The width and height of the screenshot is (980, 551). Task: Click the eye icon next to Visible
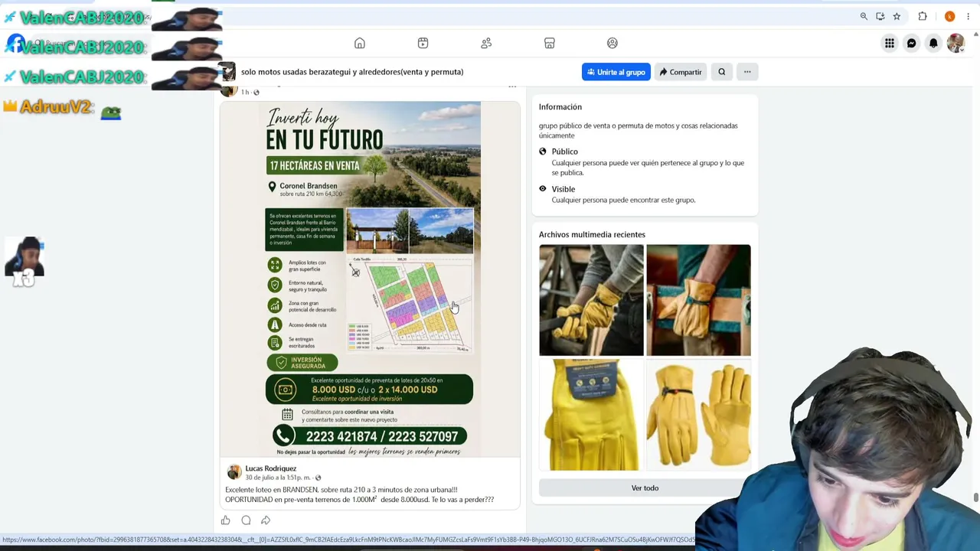pos(543,189)
